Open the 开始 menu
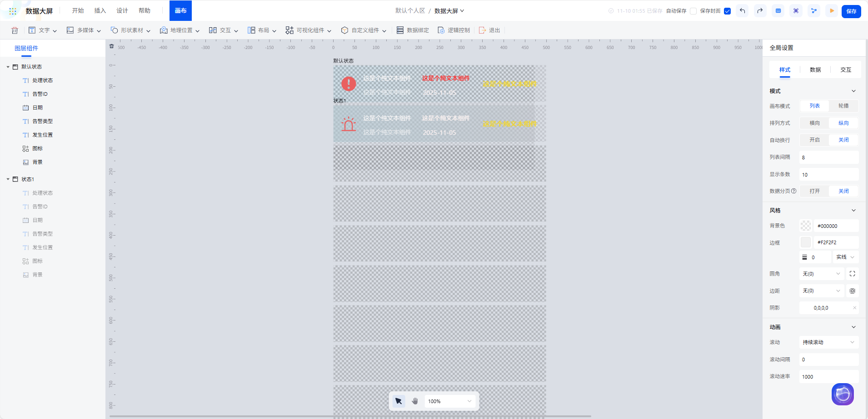 78,11
